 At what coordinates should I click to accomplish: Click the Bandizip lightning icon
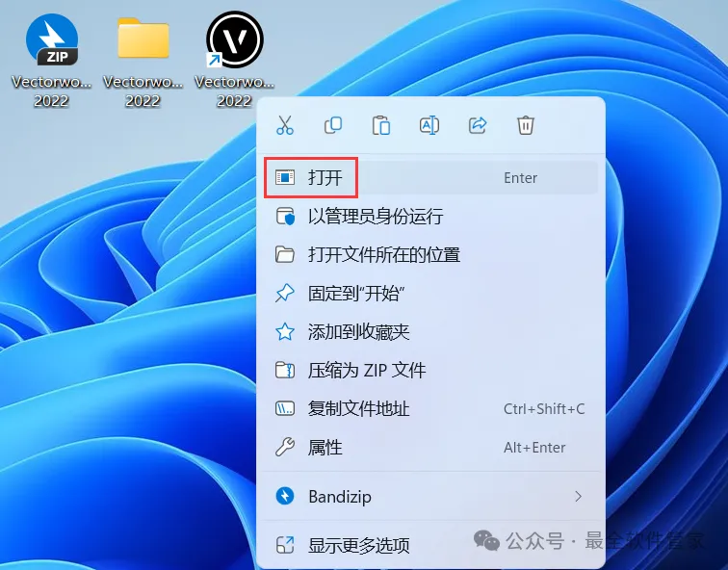point(285,496)
